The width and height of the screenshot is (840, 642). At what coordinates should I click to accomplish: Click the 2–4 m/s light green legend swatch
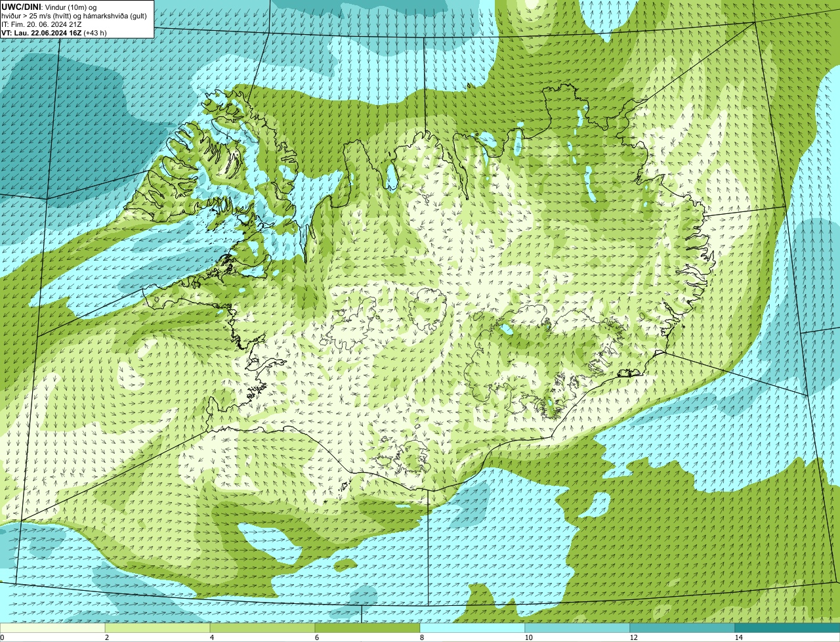click(157, 628)
